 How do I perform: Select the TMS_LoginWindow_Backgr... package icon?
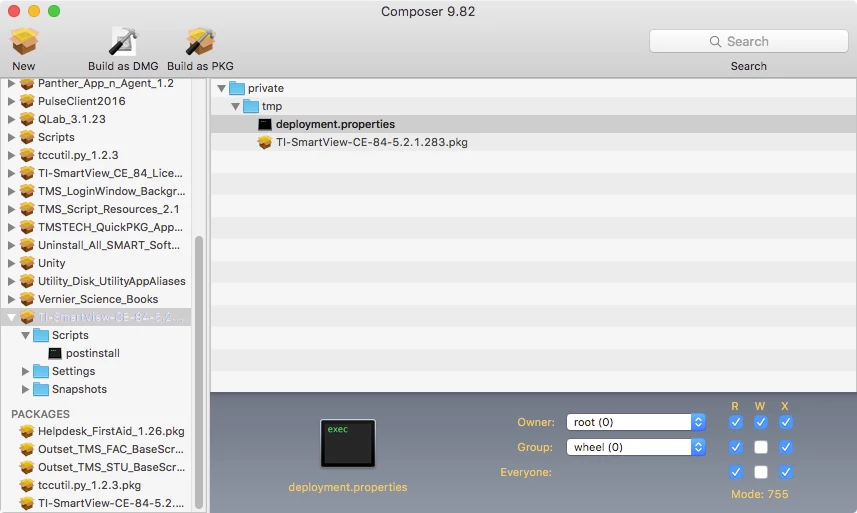pos(27,191)
